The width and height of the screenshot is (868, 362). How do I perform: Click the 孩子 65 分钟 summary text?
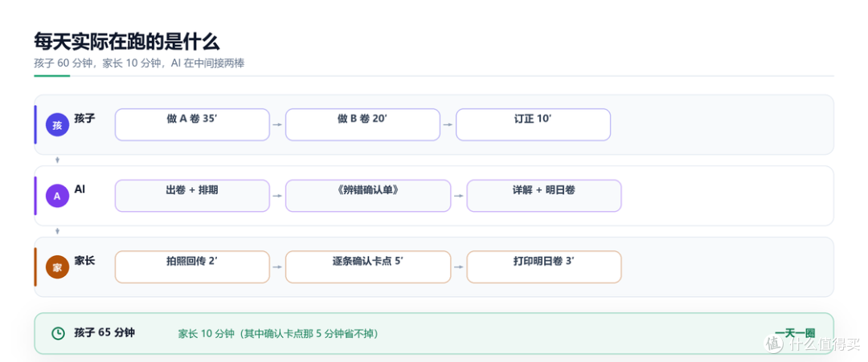click(x=104, y=332)
